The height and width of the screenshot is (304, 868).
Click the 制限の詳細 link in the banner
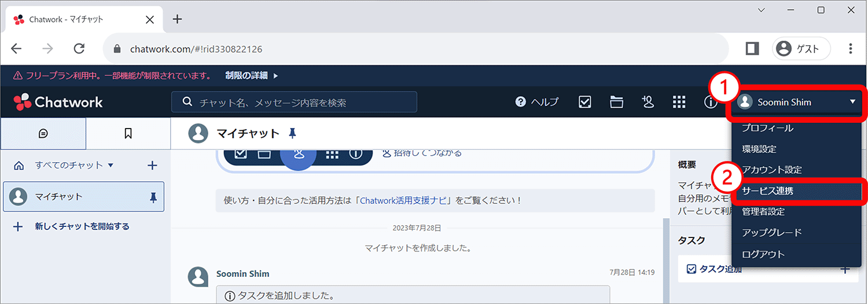pos(252,75)
